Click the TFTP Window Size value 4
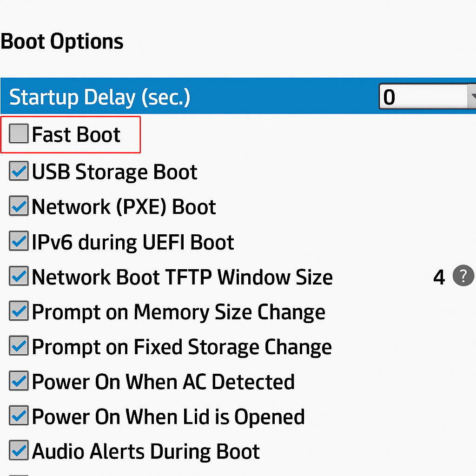The width and height of the screenshot is (476, 476). [x=438, y=277]
